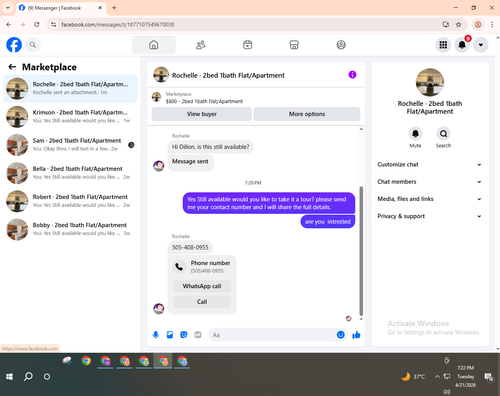Screen dimensions: 500x396
Task: Click the Facebook logo
Action: pos(14,45)
